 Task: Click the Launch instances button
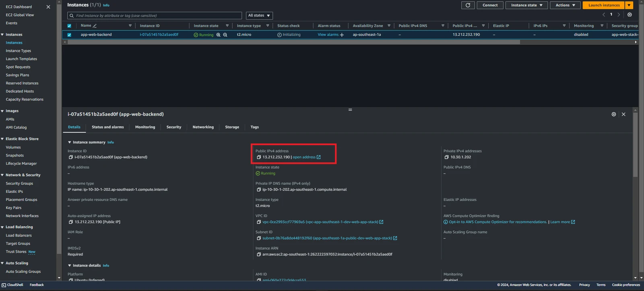(604, 5)
